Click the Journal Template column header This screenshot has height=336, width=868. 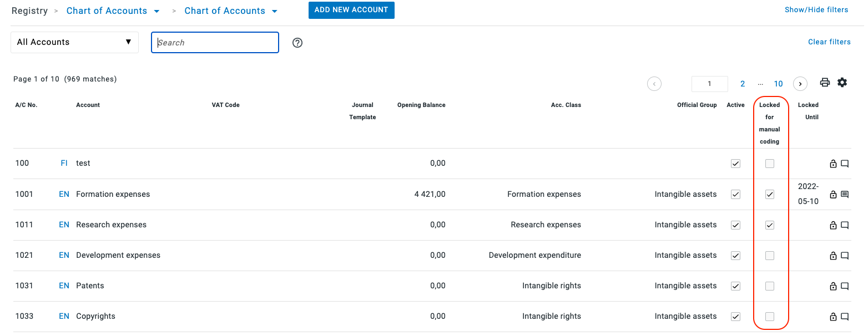[x=362, y=111]
